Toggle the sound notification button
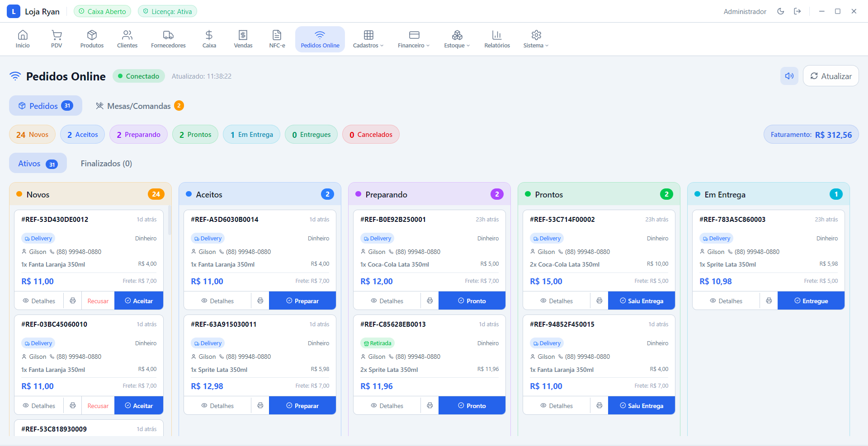The width and height of the screenshot is (868, 446). pos(789,76)
